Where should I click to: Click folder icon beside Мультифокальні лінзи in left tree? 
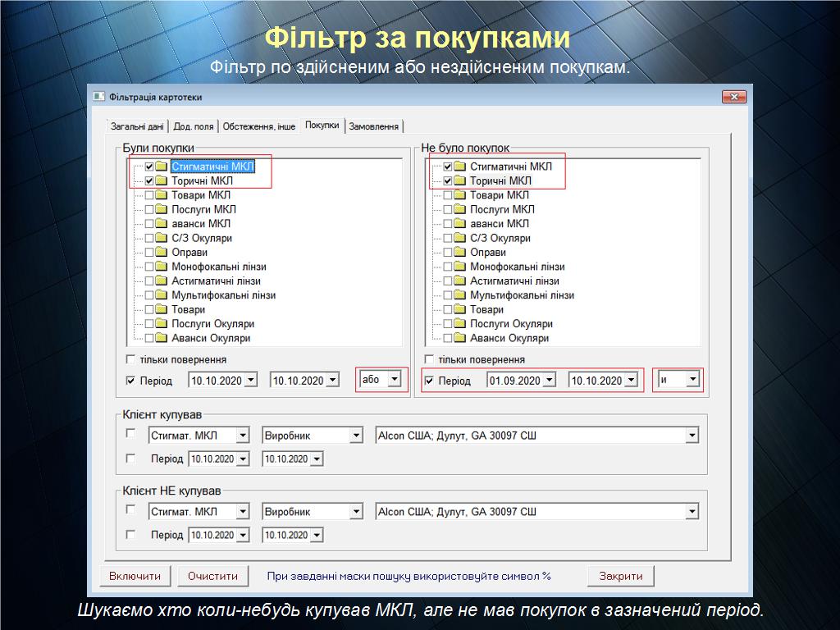pos(162,295)
